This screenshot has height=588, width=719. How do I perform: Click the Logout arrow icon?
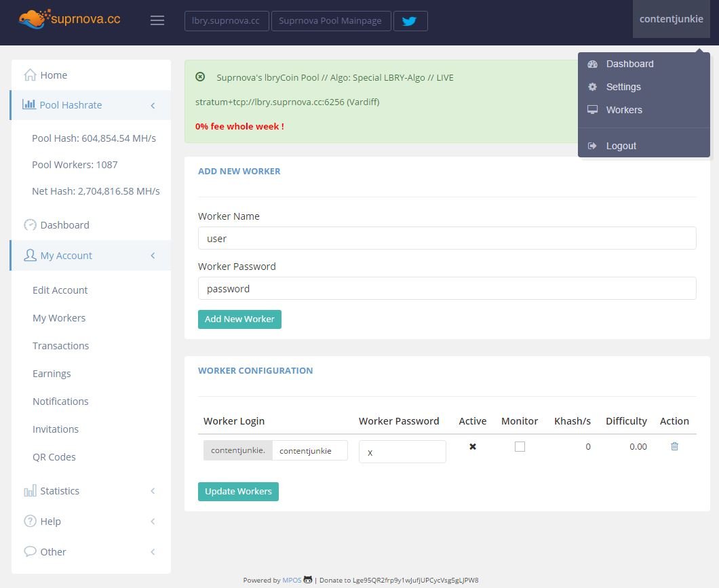coord(592,146)
